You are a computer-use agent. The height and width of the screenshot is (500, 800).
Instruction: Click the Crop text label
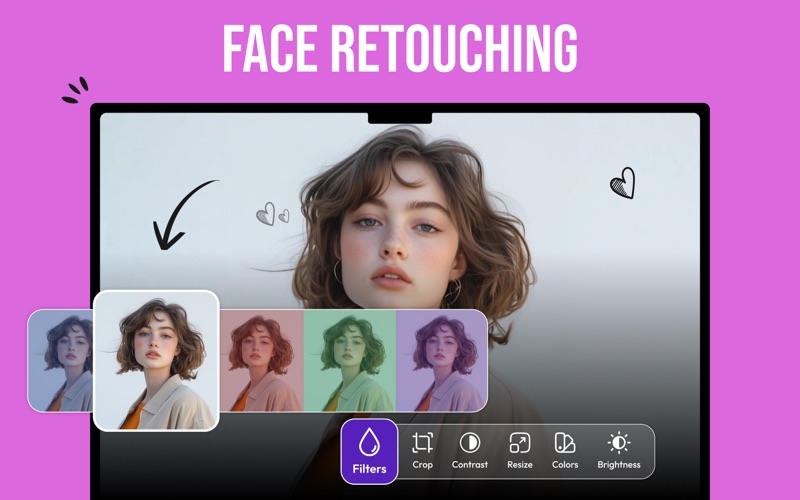422,465
